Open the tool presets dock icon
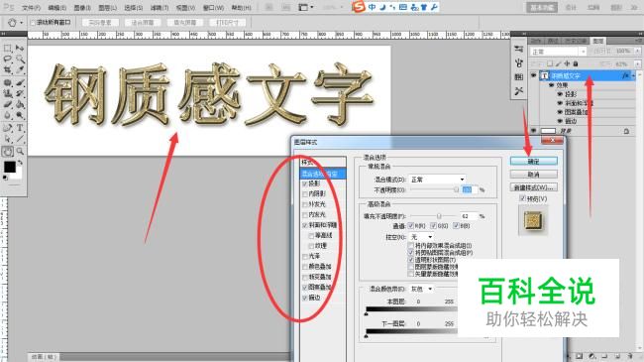Screen dimensions: 644x362 519,91
